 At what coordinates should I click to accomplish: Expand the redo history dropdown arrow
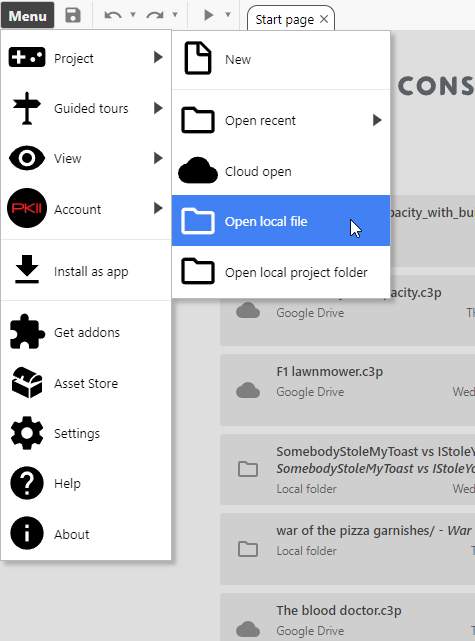tap(175, 15)
